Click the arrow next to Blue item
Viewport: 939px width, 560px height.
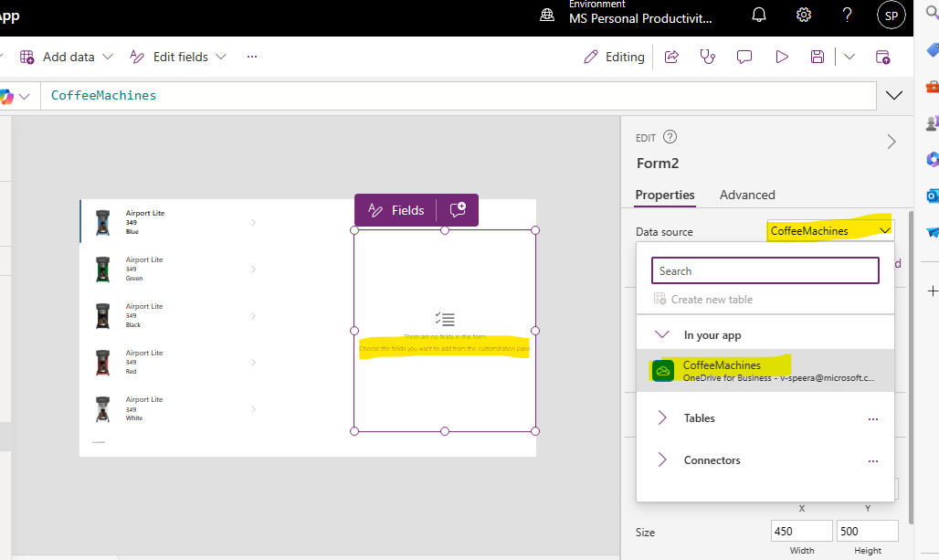tap(253, 222)
